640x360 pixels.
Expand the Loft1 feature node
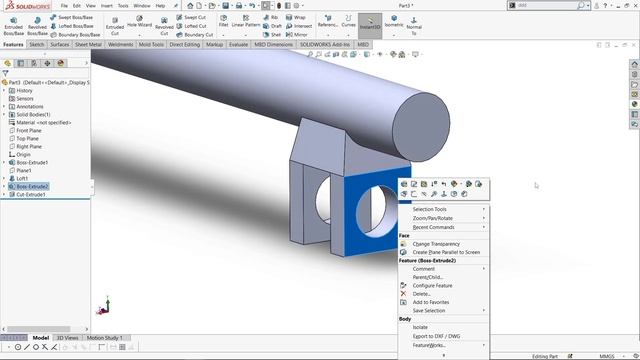pyautogui.click(x=4, y=178)
